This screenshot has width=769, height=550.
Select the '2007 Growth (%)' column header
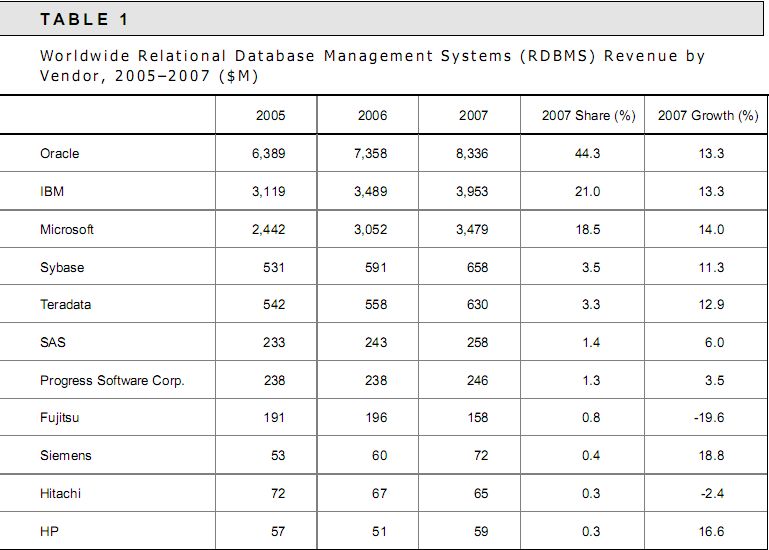point(708,115)
